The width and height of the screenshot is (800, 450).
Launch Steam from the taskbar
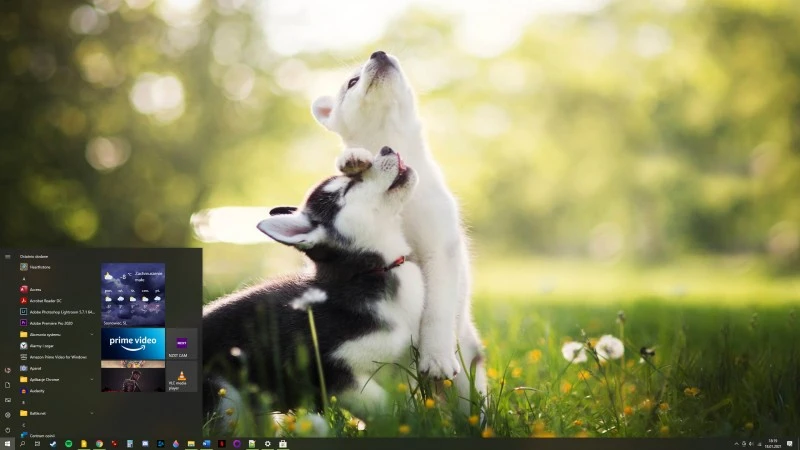(53, 444)
